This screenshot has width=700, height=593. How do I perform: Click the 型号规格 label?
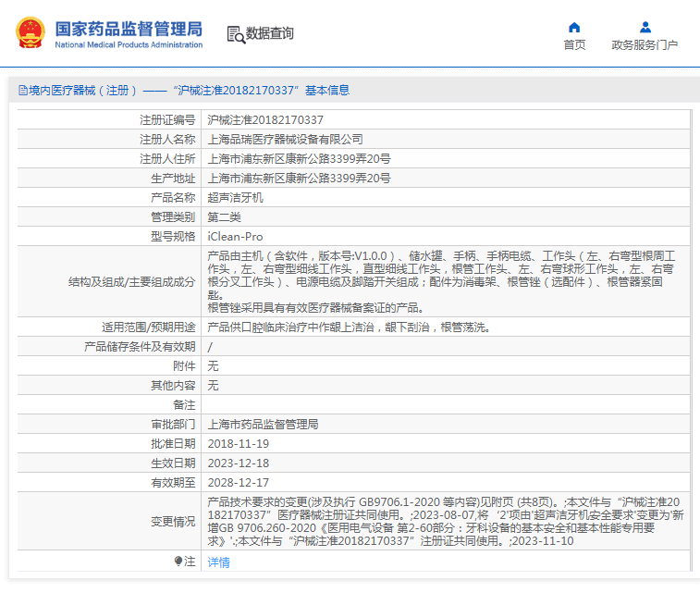173,236
